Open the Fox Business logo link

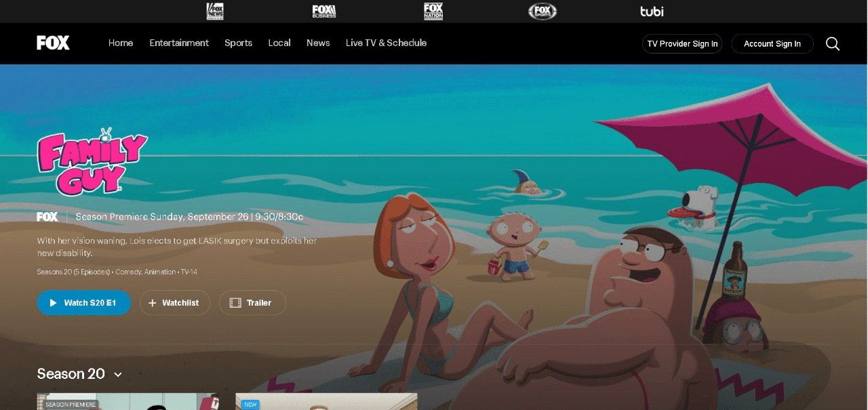(x=324, y=11)
